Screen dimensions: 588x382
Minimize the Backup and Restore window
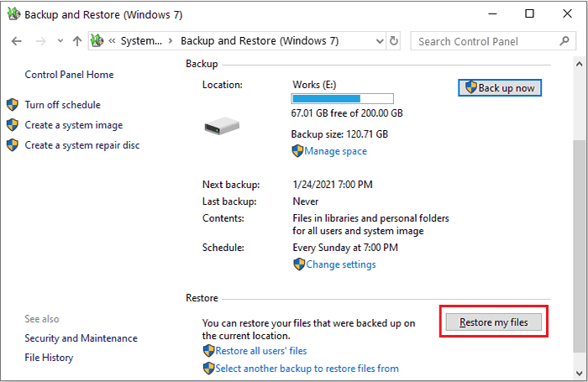pos(493,14)
